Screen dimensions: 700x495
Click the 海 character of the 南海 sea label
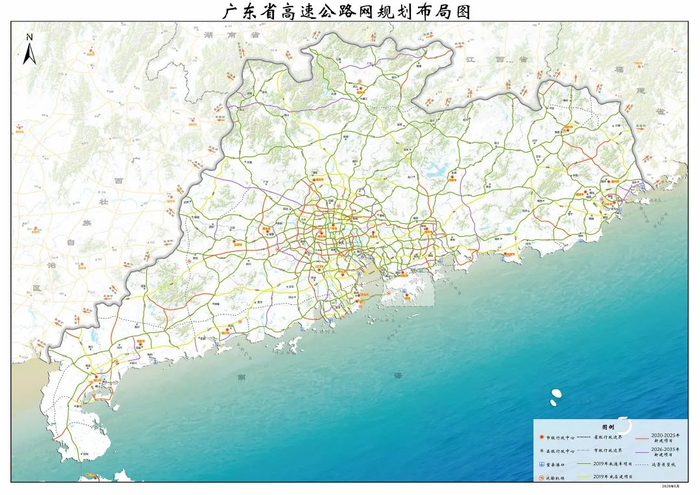pos(398,375)
